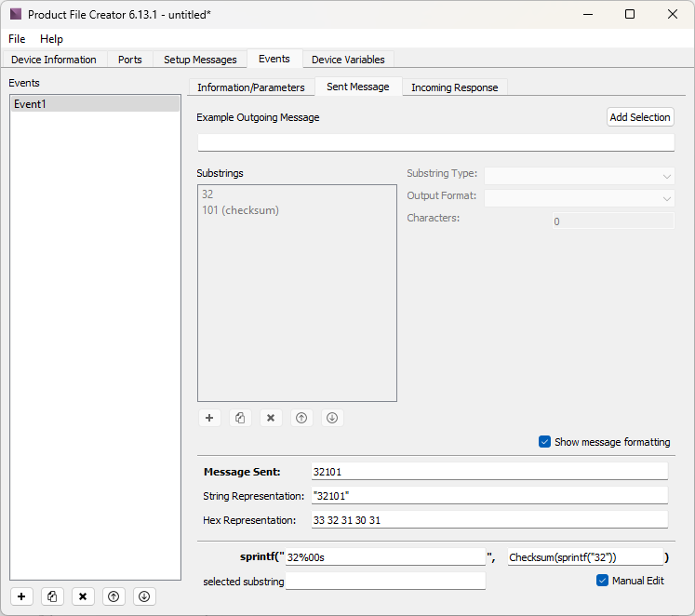Image resolution: width=695 pixels, height=616 pixels.
Task: Delete substring using X icon
Action: coord(271,418)
